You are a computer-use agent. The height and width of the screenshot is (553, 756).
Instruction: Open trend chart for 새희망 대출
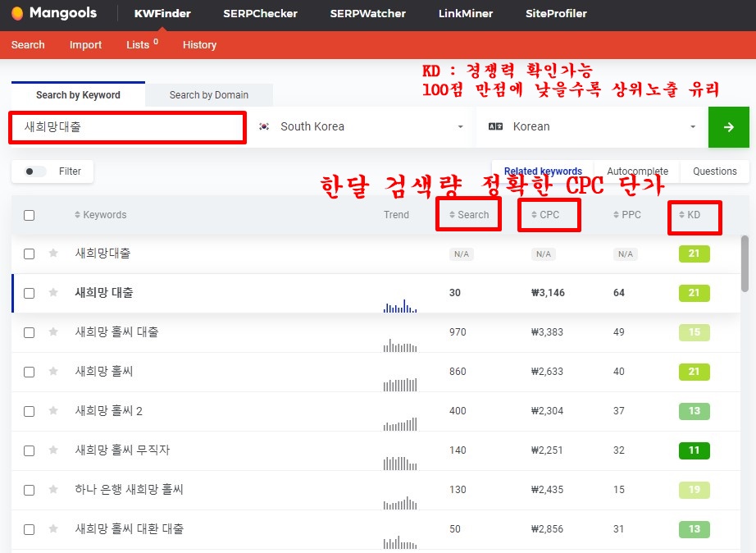click(x=400, y=306)
